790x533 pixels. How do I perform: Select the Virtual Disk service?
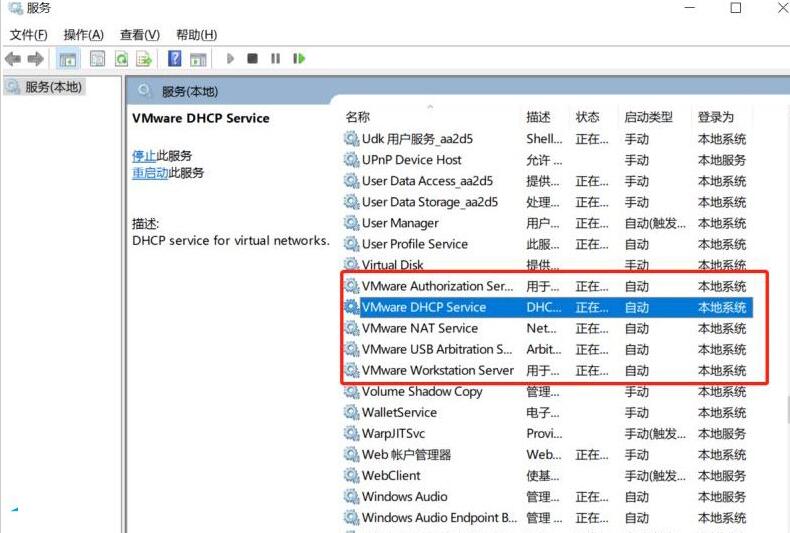(x=548, y=265)
